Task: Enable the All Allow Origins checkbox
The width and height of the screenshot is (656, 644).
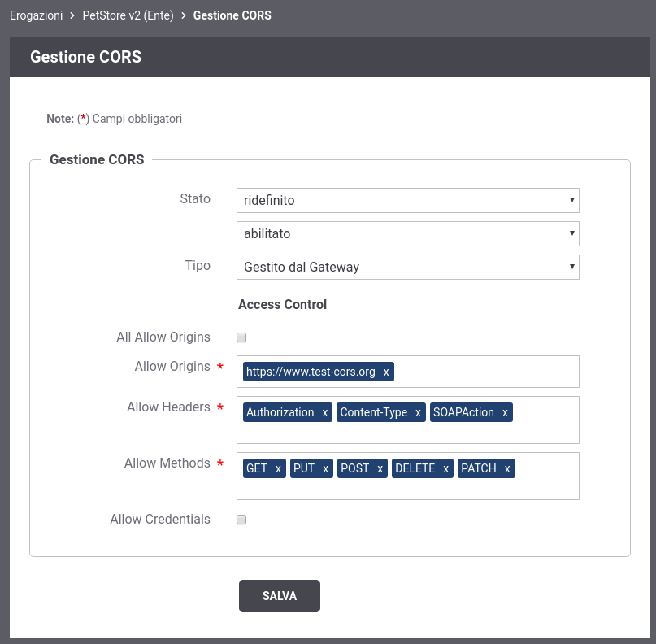Action: [x=241, y=337]
